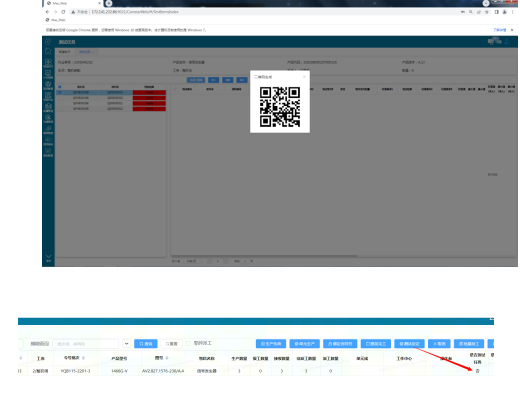Screen dimensions: 520x393
Task: Go back with the browser back arrow
Action: (x=47, y=12)
